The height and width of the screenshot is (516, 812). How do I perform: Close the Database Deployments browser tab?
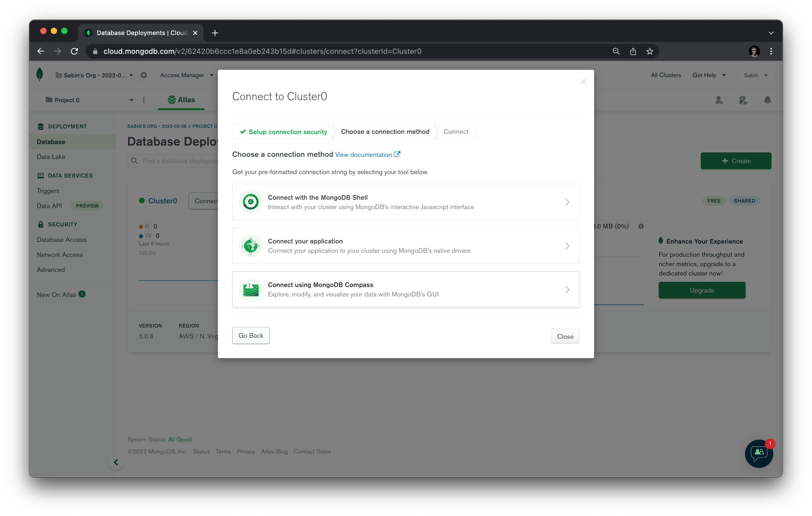click(195, 33)
